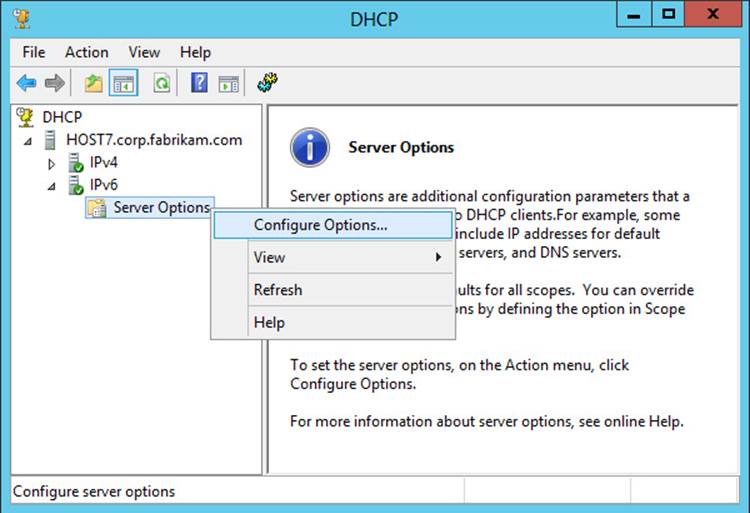This screenshot has height=513, width=750.
Task: Open the View submenu arrow
Action: click(x=438, y=257)
